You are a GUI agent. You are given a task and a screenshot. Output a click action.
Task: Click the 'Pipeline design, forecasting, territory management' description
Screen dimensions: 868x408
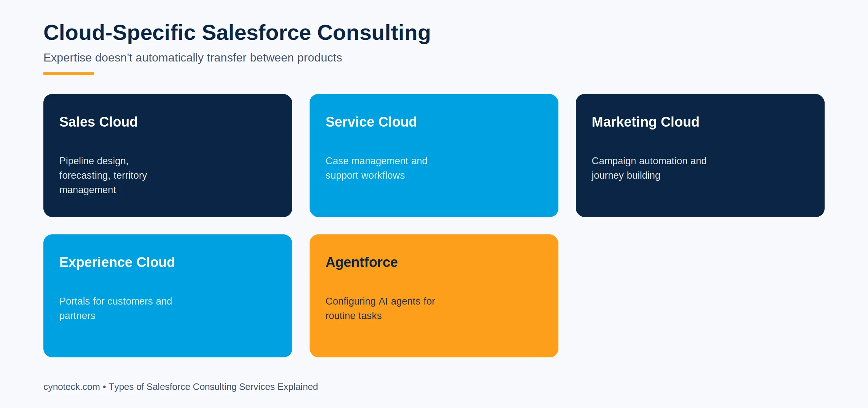103,175
